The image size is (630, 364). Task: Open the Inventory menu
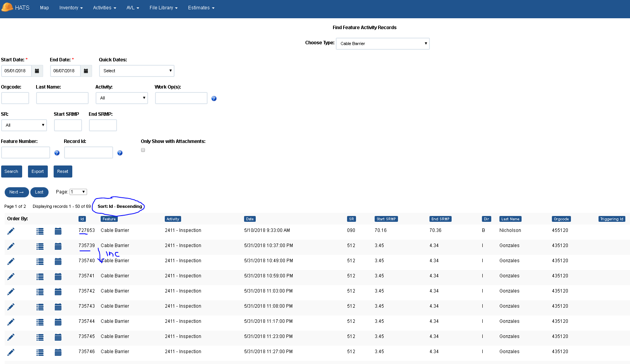pyautogui.click(x=71, y=7)
